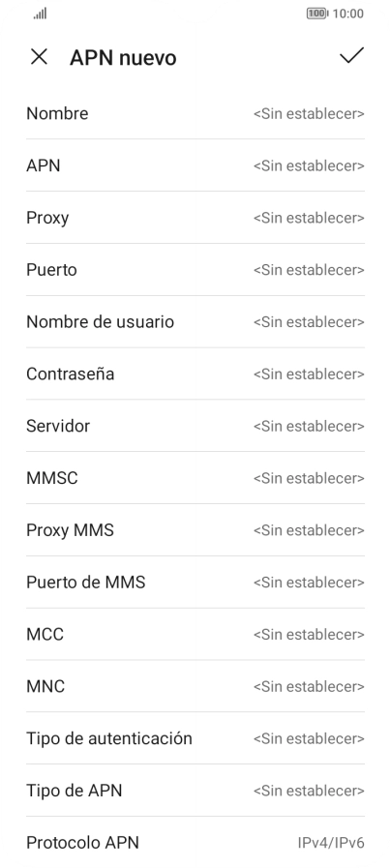Screen dimensions: 391x868
Task: Open the Nombre field
Action: coord(195,113)
